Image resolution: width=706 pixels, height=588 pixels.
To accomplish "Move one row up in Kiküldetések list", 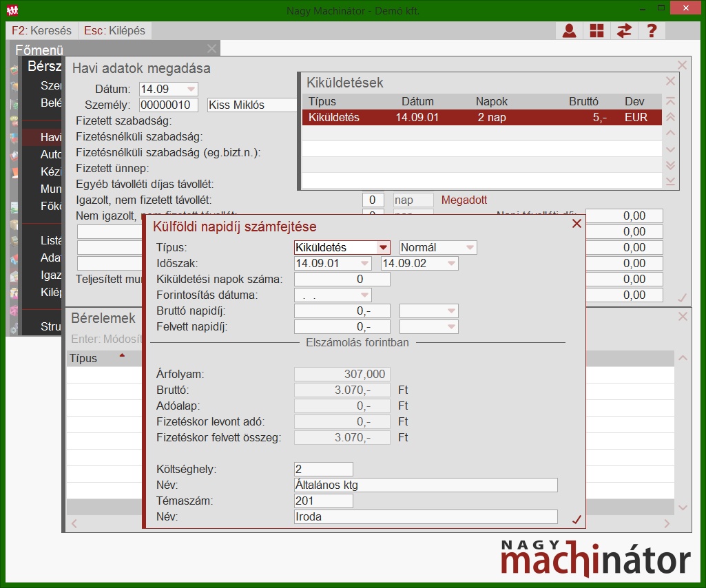I will click(670, 133).
